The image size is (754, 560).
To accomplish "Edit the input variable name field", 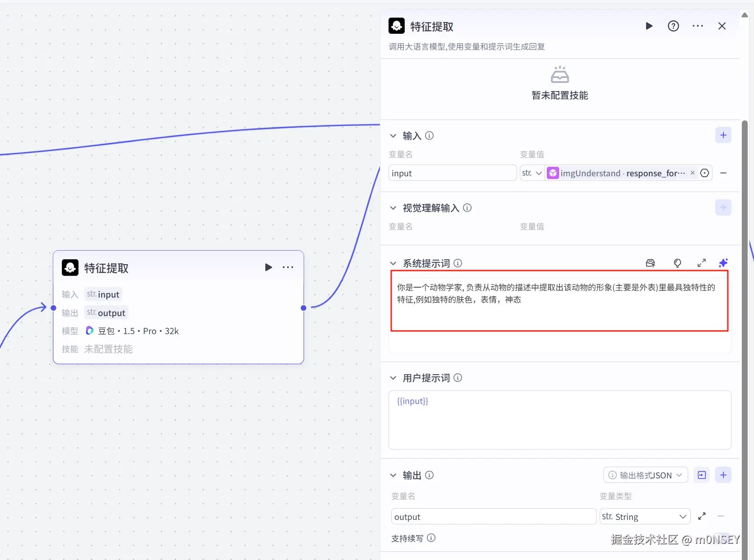I will tap(452, 173).
